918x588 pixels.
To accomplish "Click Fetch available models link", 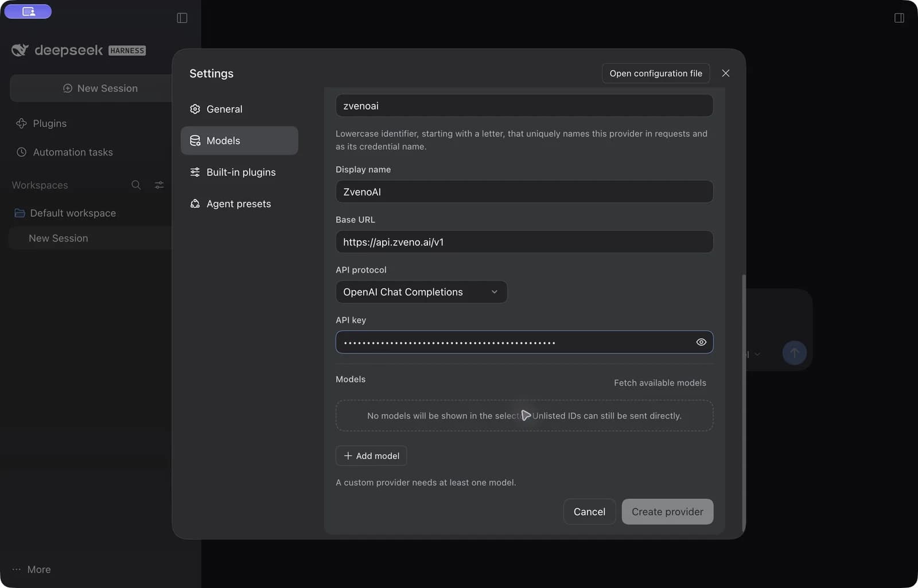I will point(660,383).
